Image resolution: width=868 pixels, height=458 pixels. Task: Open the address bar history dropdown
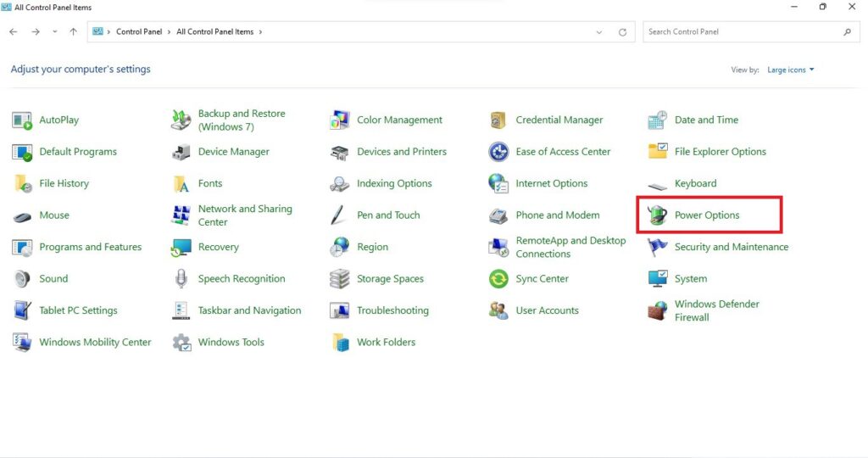click(600, 32)
